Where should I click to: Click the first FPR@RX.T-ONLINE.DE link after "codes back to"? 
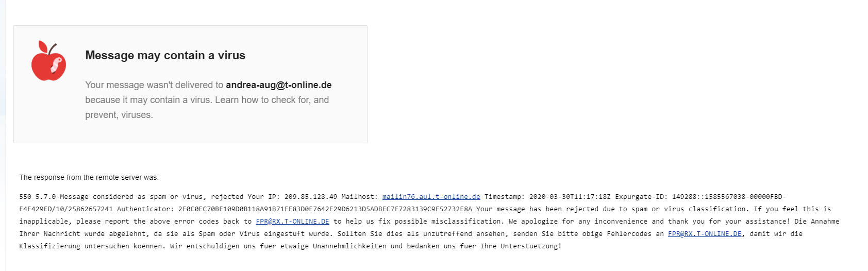(x=292, y=222)
